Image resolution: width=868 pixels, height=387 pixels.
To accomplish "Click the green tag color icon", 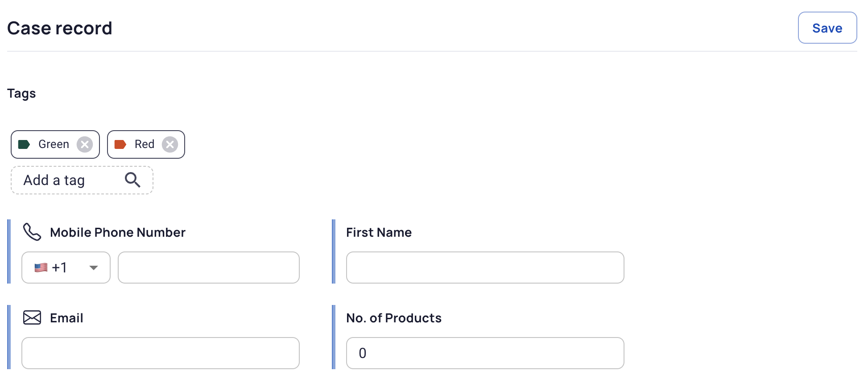I will point(24,144).
